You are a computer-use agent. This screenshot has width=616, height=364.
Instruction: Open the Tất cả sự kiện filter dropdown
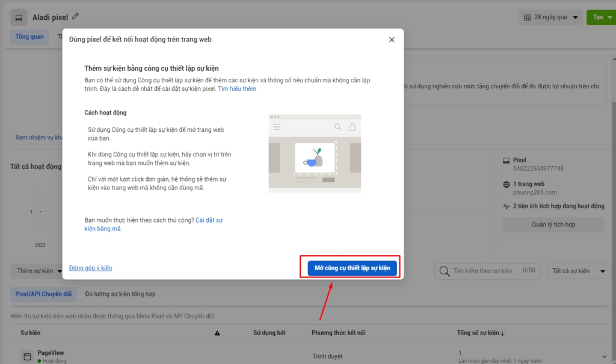pyautogui.click(x=579, y=271)
